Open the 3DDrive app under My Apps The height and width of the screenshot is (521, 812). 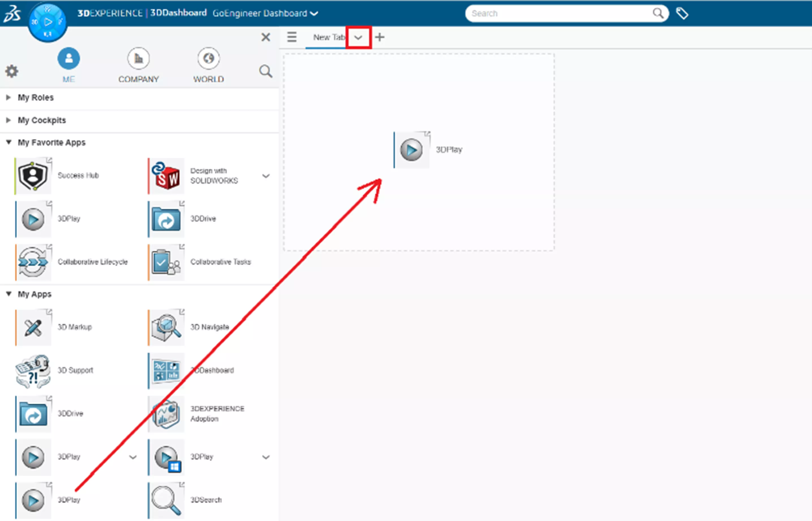[x=33, y=413]
